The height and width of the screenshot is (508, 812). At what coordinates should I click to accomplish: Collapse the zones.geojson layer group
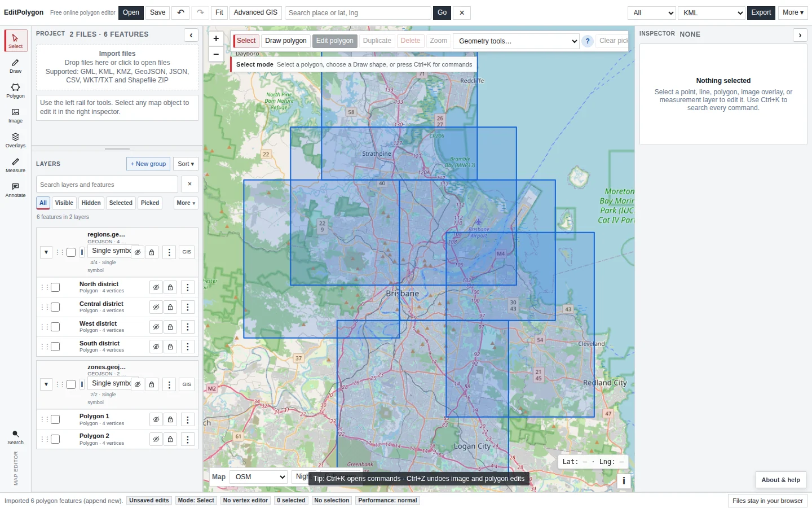pos(46,384)
